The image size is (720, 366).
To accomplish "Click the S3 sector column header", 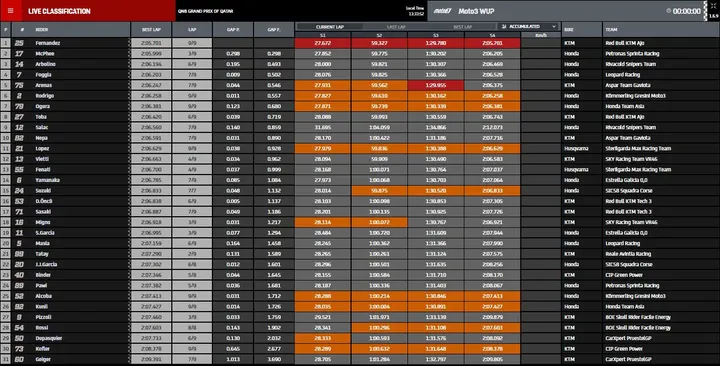I will click(x=436, y=35).
